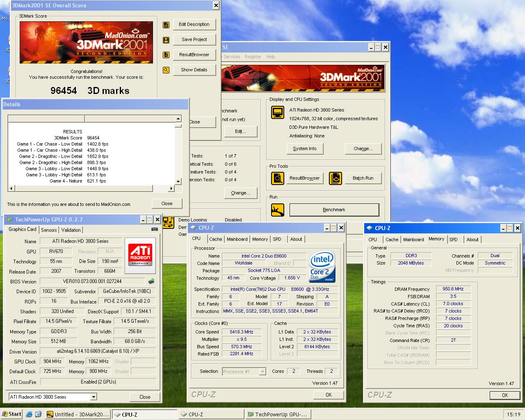The height and width of the screenshot is (420, 525).
Task: Click the second quick launch icon in taskbar
Action: pos(38,414)
